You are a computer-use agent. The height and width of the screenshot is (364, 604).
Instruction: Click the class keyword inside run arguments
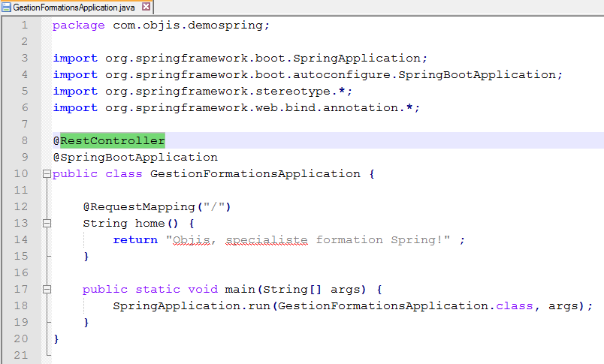pyautogui.click(x=515, y=306)
